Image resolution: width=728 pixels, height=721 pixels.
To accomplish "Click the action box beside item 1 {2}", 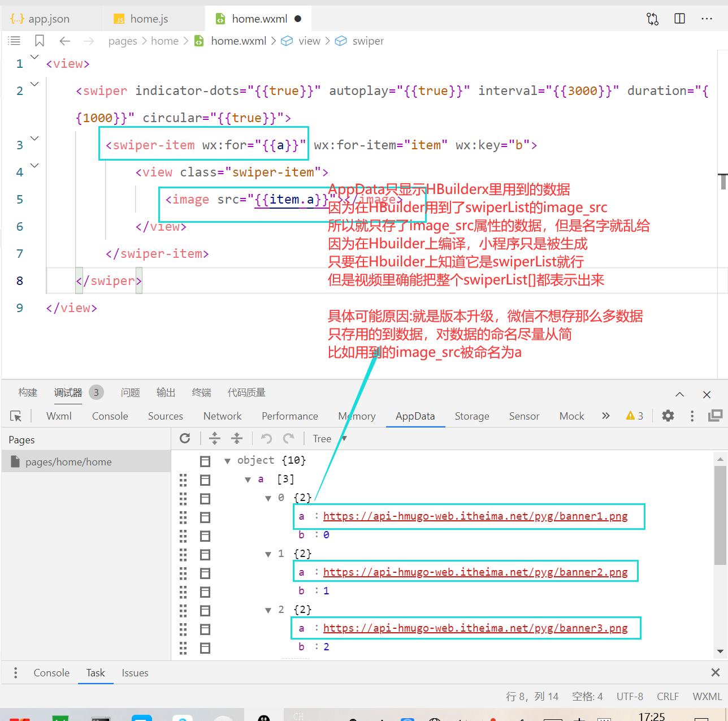I will tap(205, 555).
